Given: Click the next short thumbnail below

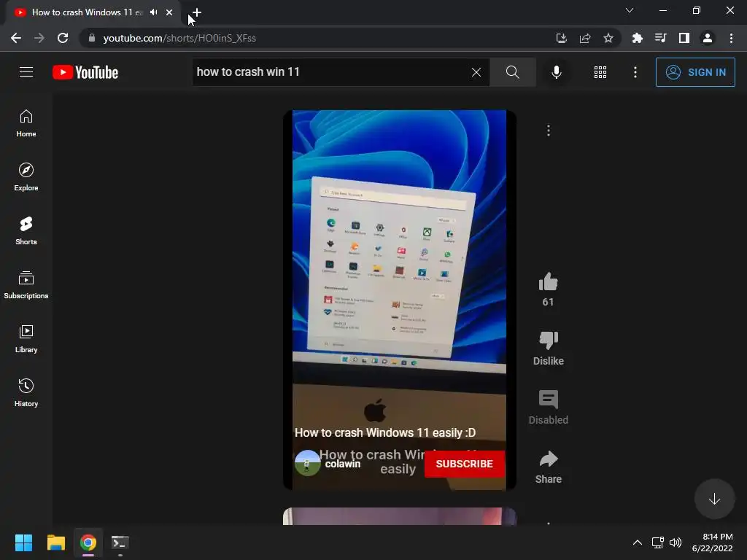Looking at the screenshot, I should pyautogui.click(x=399, y=516).
